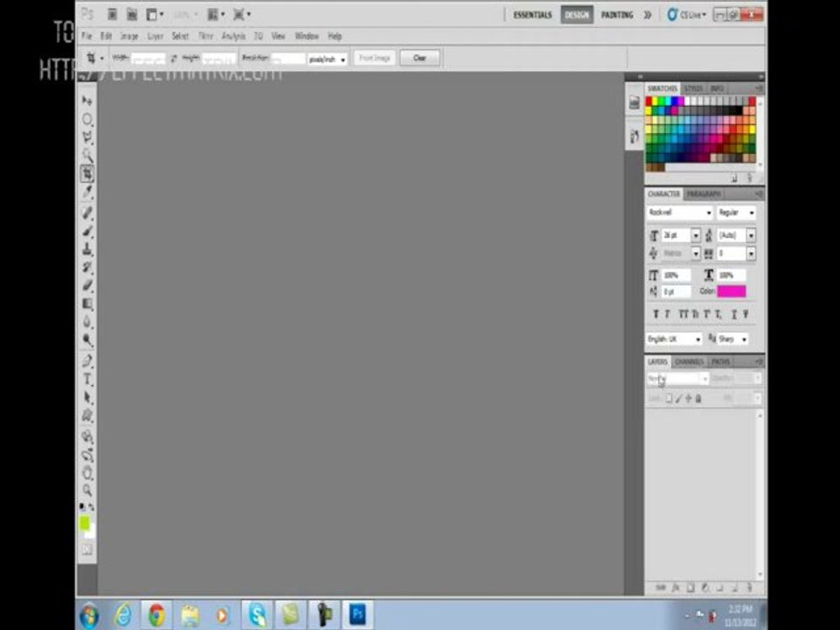
Task: Select the Pen tool
Action: tap(87, 361)
